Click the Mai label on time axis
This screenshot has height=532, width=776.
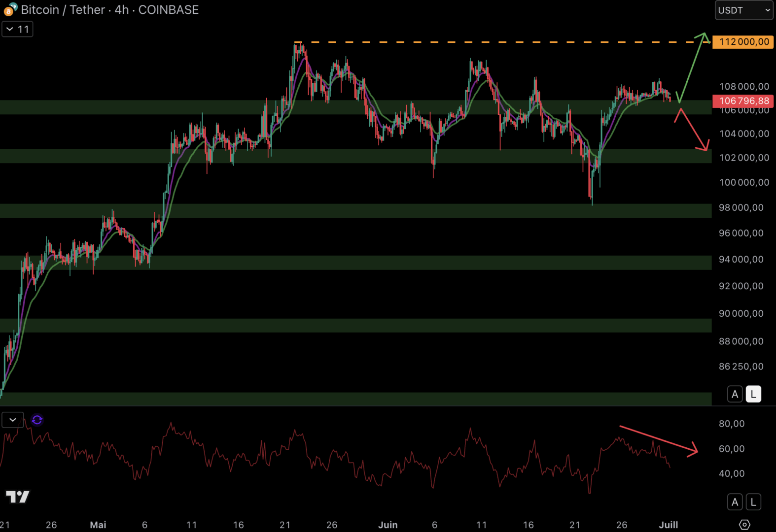point(98,525)
